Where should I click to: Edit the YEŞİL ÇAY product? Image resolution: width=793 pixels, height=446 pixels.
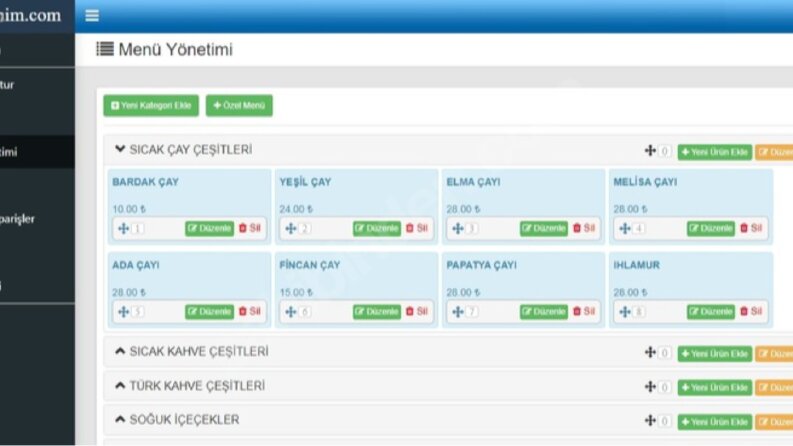click(x=377, y=229)
